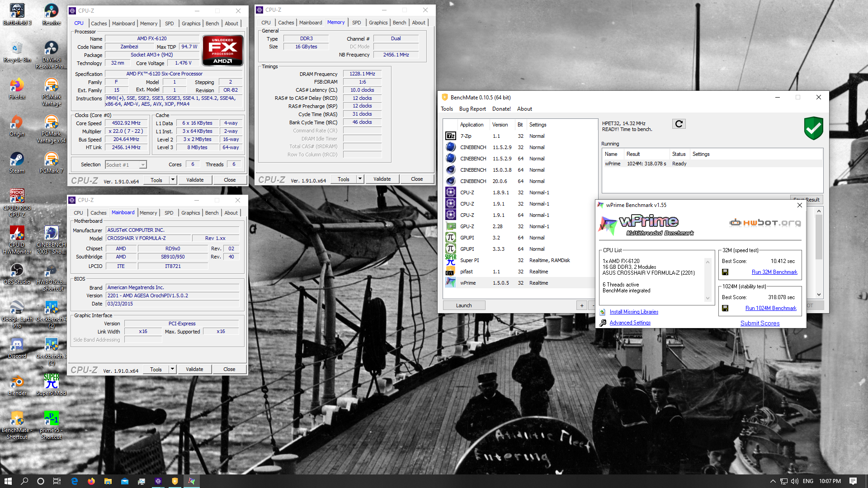Screen dimensions: 868x488
Task: Click the Run 32M Benchmark link
Action: 774,272
